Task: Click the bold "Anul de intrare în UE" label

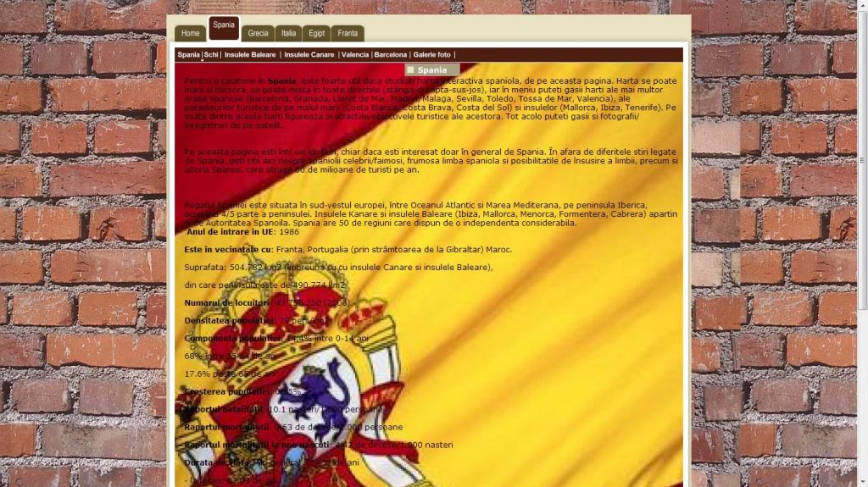Action: [x=231, y=231]
